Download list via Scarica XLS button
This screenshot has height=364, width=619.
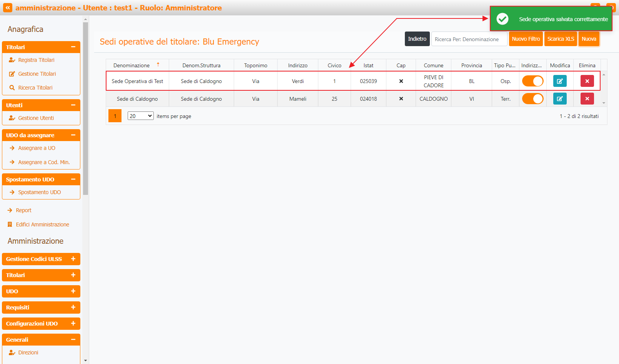[561, 39]
